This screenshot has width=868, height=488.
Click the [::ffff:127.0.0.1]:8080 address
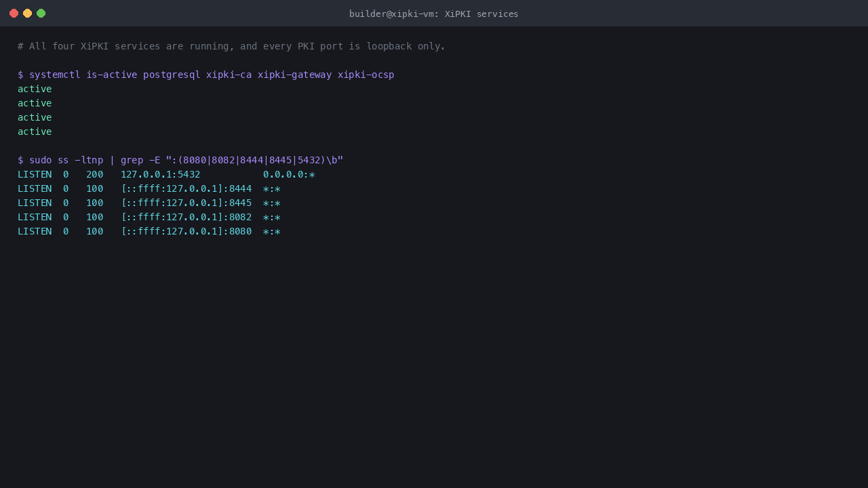186,231
